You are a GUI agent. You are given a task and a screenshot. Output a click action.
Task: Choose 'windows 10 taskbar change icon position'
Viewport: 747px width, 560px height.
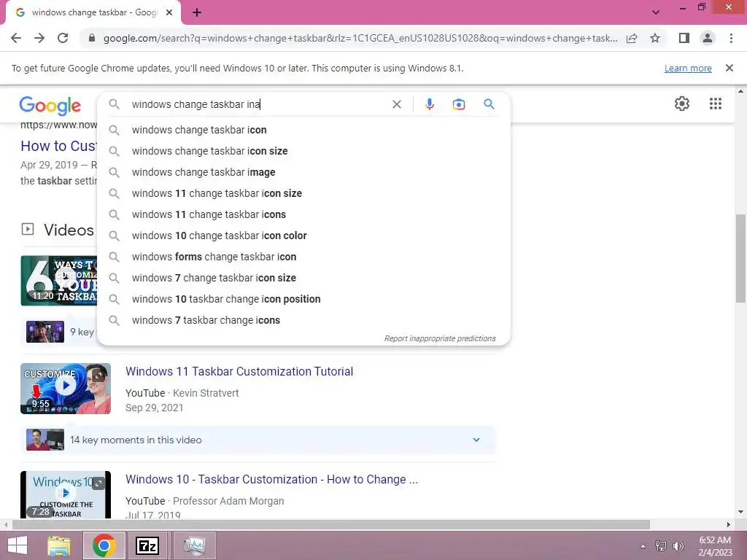point(303,299)
